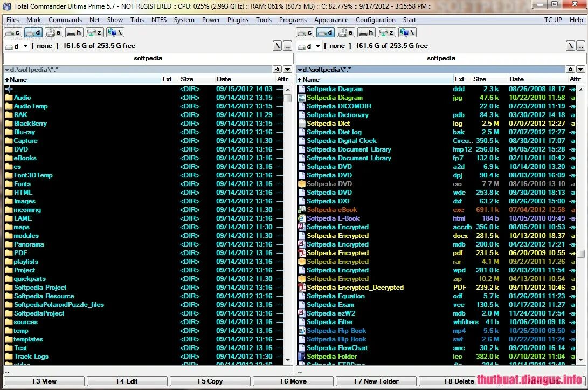Click the Softpedia eBook exe file icon
Screen dimensions: 588x390
[301, 210]
